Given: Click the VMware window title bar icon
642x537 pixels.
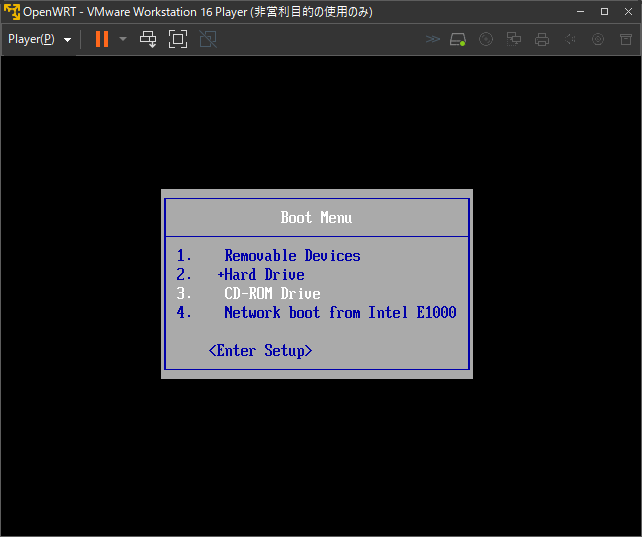Looking at the screenshot, I should 12,11.
